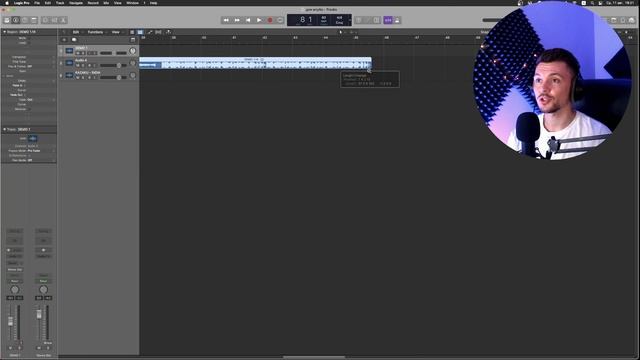Mute the left channel strip in the inspector
The width and height of the screenshot is (640, 360).
coord(11,348)
